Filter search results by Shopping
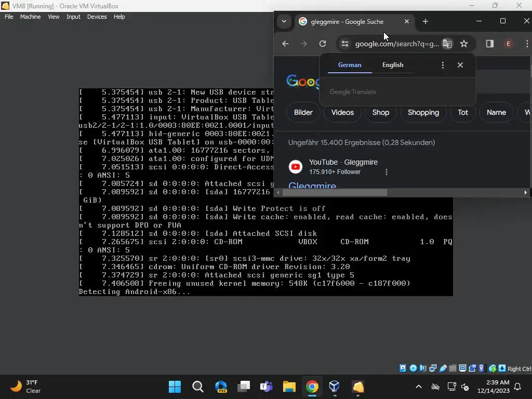This screenshot has width=532, height=399. 423,112
